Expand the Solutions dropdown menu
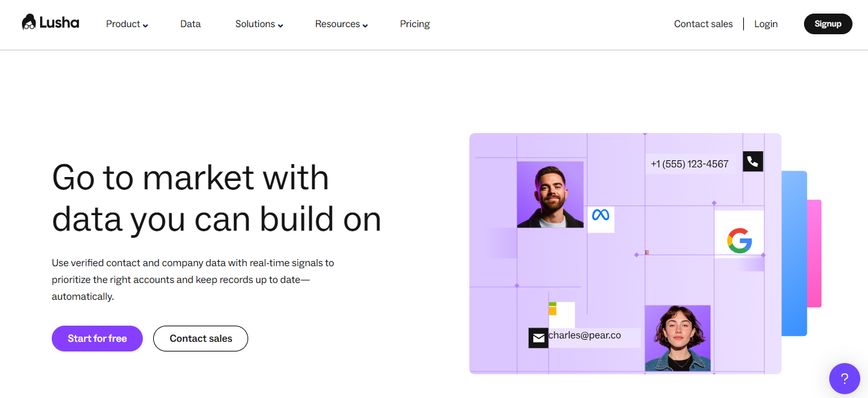This screenshot has height=398, width=868. (x=259, y=24)
